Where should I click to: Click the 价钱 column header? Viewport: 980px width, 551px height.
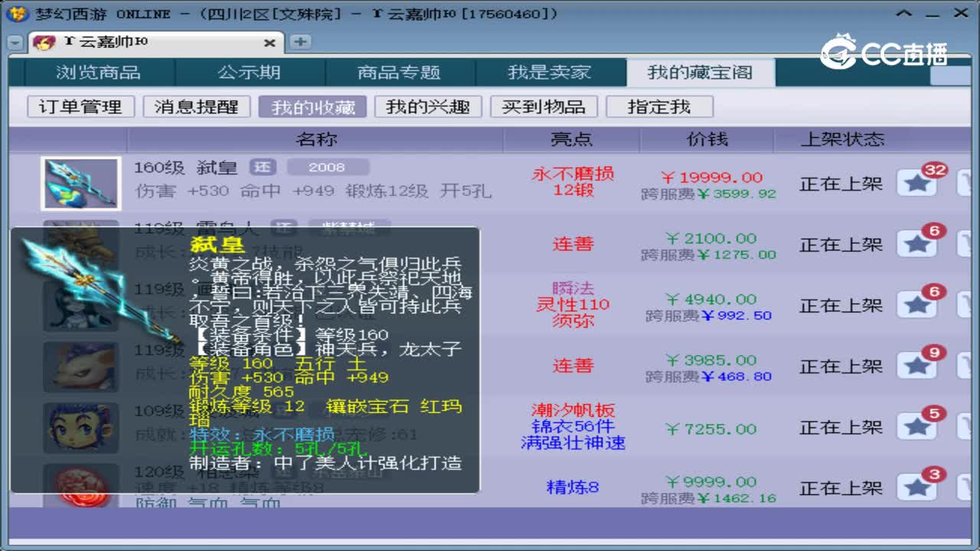(x=707, y=139)
